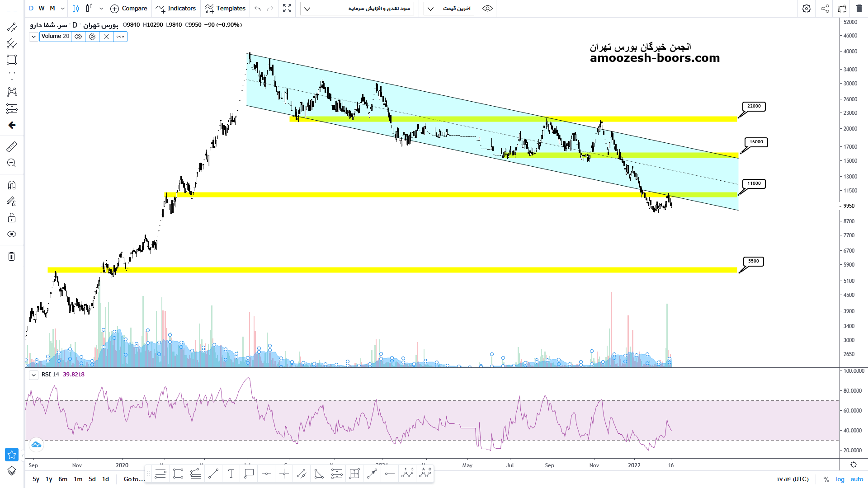This screenshot has width=868, height=488.
Task: Enter fullscreen mode with expand icon
Action: (287, 9)
